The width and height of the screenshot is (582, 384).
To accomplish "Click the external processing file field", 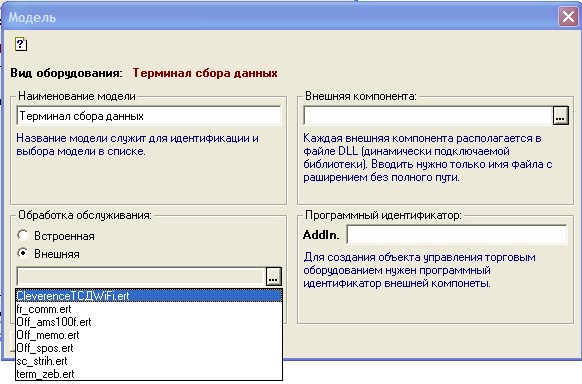I will coord(141,276).
